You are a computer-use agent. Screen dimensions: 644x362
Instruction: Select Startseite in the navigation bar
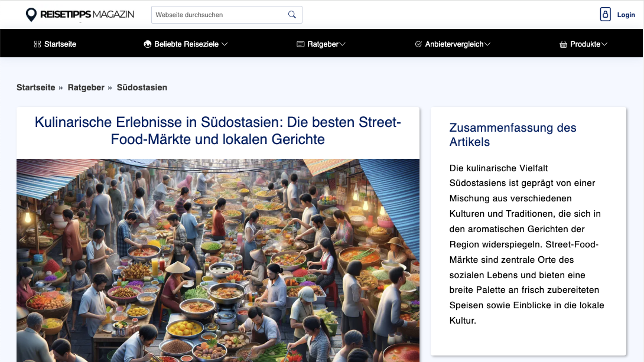(x=60, y=43)
